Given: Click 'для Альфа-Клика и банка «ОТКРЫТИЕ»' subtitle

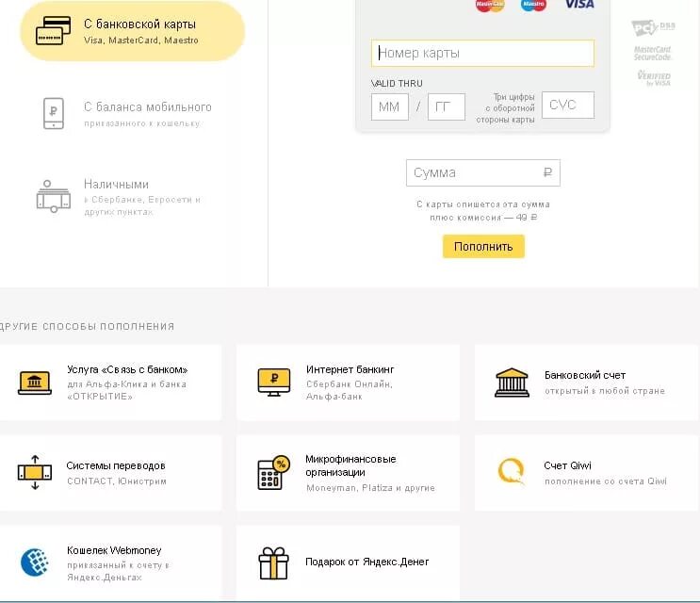Looking at the screenshot, I should [127, 390].
